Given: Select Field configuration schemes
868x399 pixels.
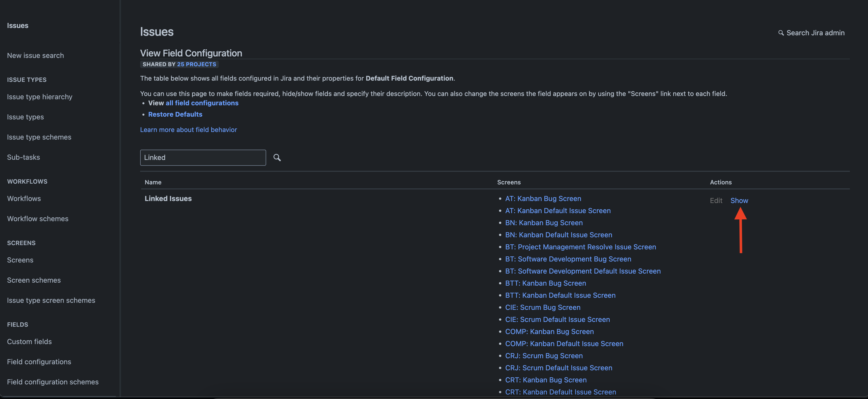Looking at the screenshot, I should (x=53, y=382).
